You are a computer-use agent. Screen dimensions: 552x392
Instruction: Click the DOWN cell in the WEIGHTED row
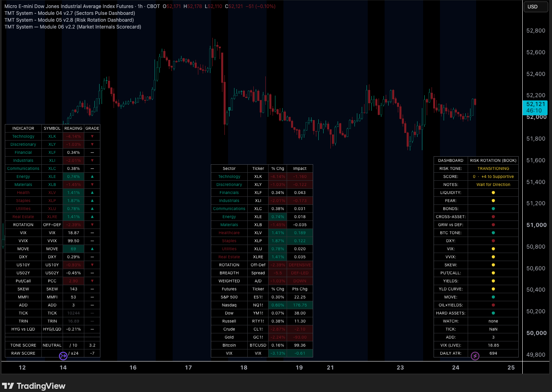[300, 281]
